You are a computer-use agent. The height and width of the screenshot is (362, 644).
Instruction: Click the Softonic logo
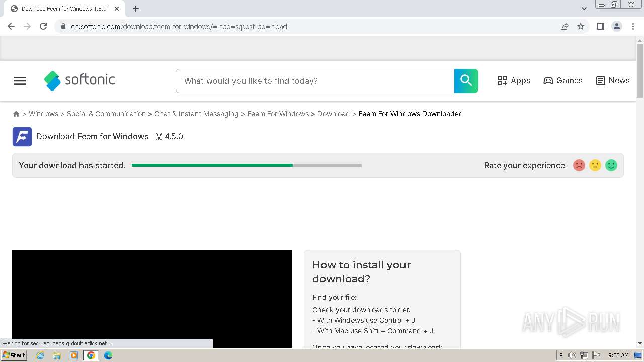[x=79, y=80]
